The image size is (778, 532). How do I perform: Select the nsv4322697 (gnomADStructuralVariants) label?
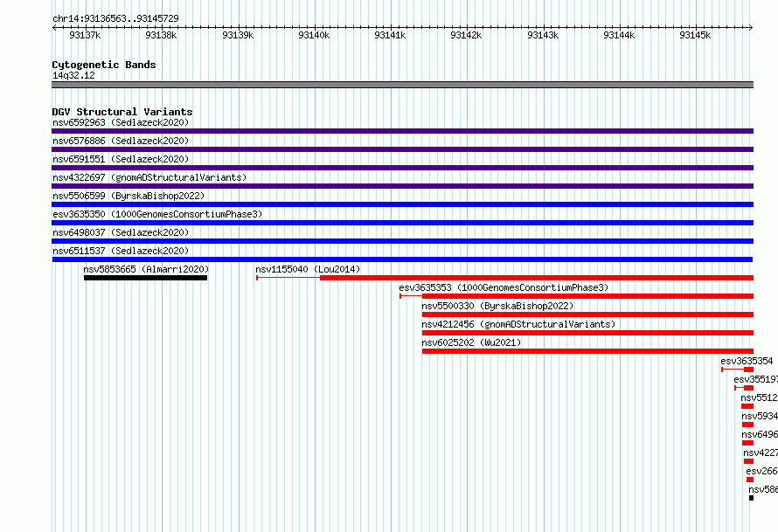pyautogui.click(x=149, y=177)
